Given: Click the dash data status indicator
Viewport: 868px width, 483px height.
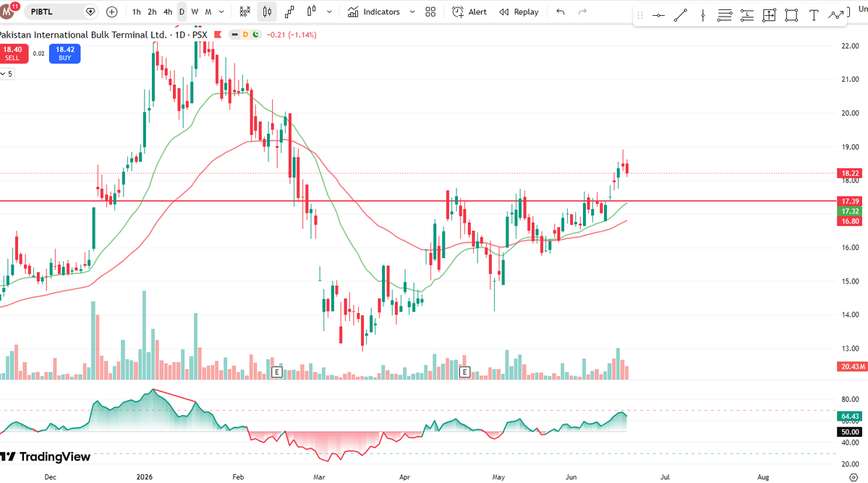Looking at the screenshot, I should point(234,34).
